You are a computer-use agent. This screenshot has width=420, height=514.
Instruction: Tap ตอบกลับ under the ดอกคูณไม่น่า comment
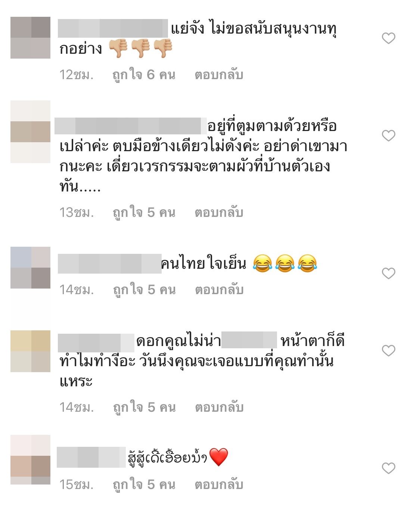pos(219,407)
